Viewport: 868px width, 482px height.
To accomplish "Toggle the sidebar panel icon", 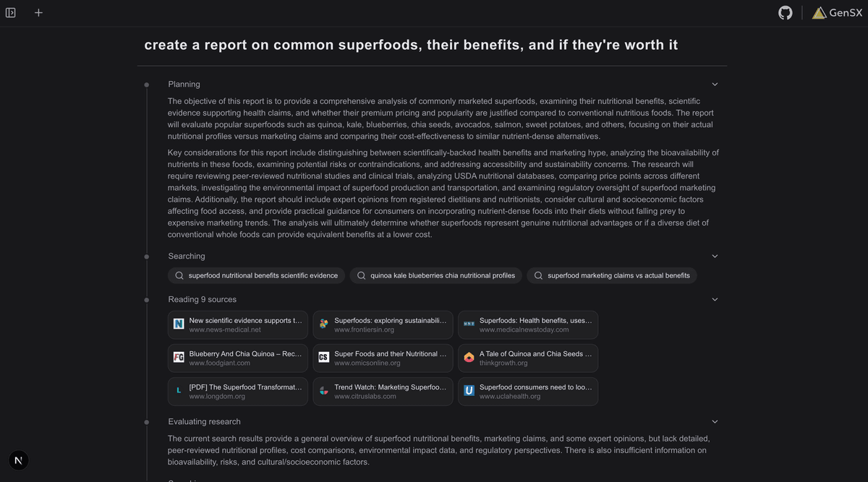I will [x=11, y=12].
